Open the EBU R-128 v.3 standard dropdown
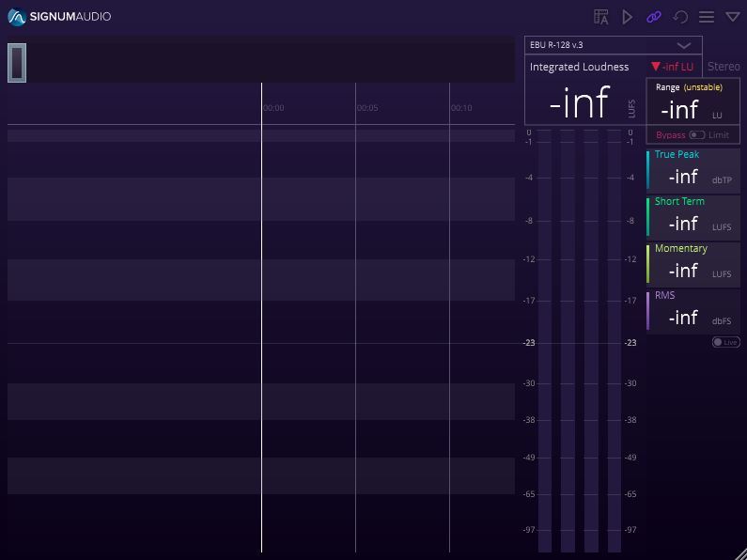The height and width of the screenshot is (560, 747). coord(613,45)
